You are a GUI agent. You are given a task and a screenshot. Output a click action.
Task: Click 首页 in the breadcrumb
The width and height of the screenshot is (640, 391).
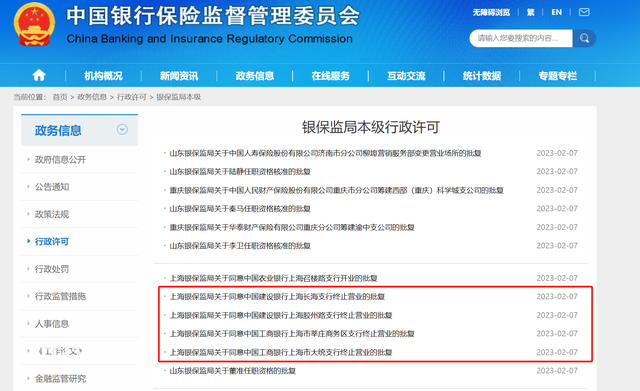60,97
